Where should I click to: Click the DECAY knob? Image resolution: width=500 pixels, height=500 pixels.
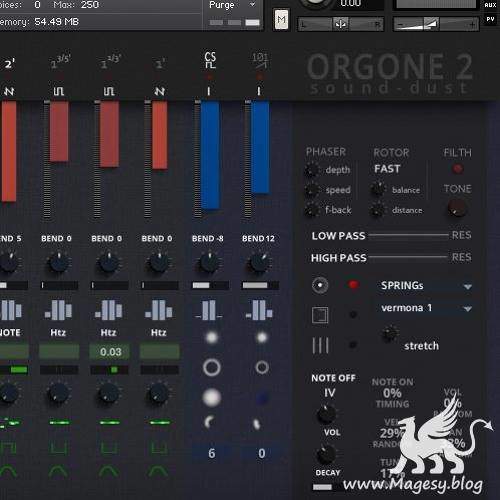point(326,454)
